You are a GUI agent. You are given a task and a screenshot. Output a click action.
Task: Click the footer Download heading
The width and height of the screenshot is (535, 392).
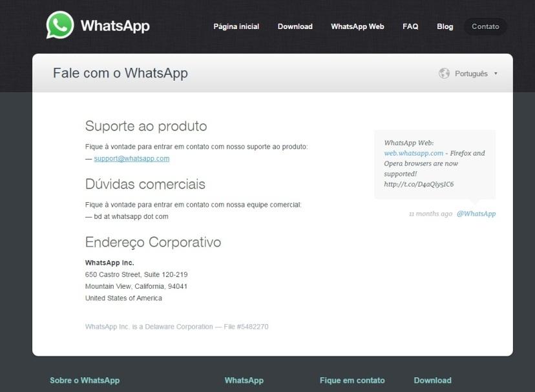click(433, 380)
